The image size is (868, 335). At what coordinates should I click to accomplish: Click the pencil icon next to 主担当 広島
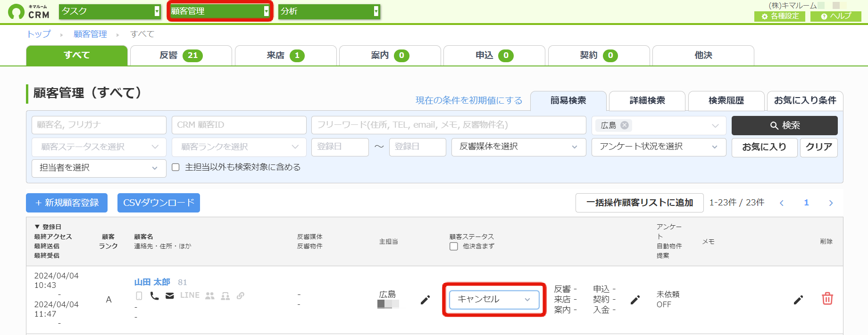(425, 300)
